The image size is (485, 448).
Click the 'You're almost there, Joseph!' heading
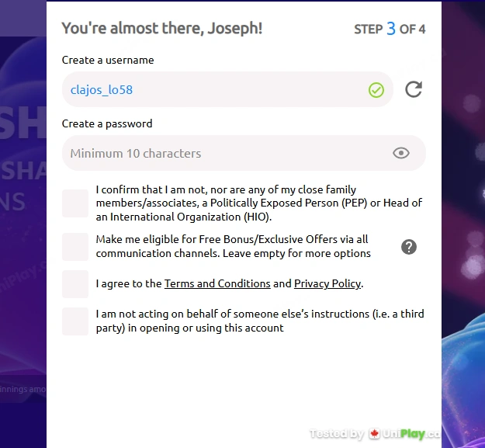coord(162,28)
